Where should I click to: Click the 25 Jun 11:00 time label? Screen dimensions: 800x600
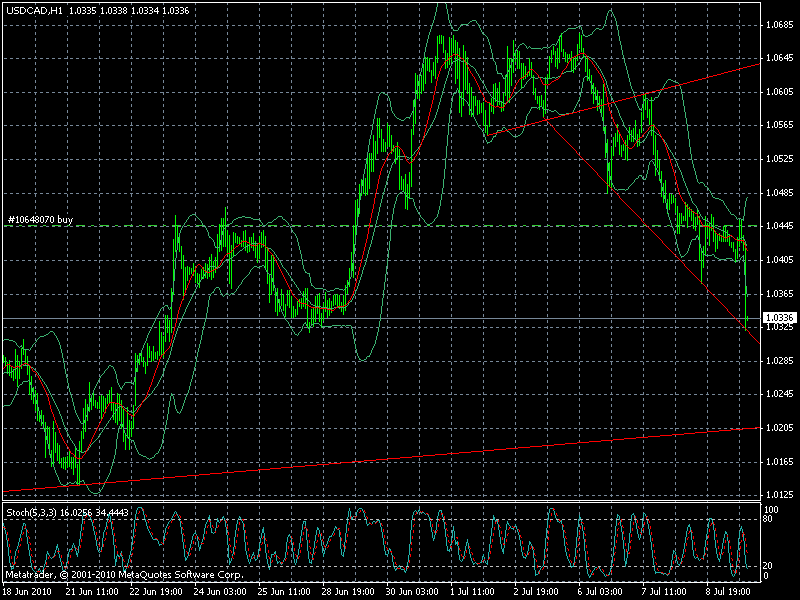[284, 592]
